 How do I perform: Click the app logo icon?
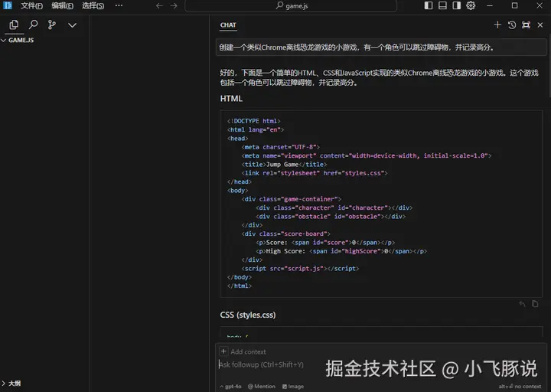click(8, 5)
